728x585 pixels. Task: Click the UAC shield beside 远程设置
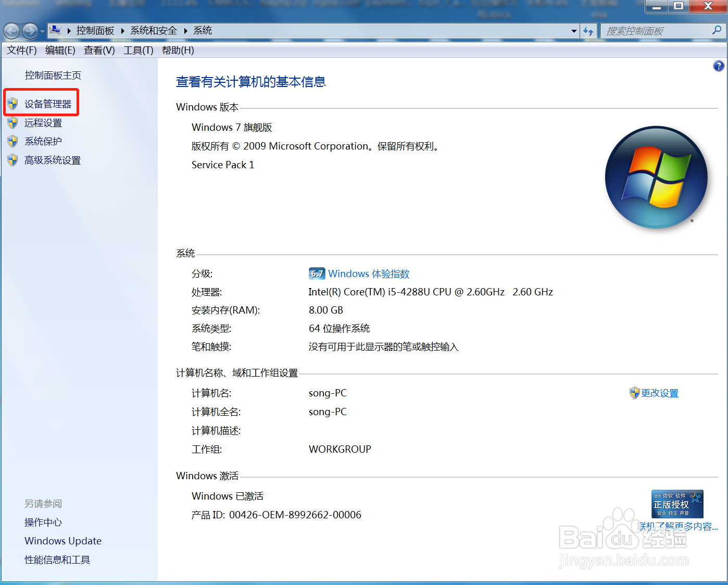[x=12, y=122]
